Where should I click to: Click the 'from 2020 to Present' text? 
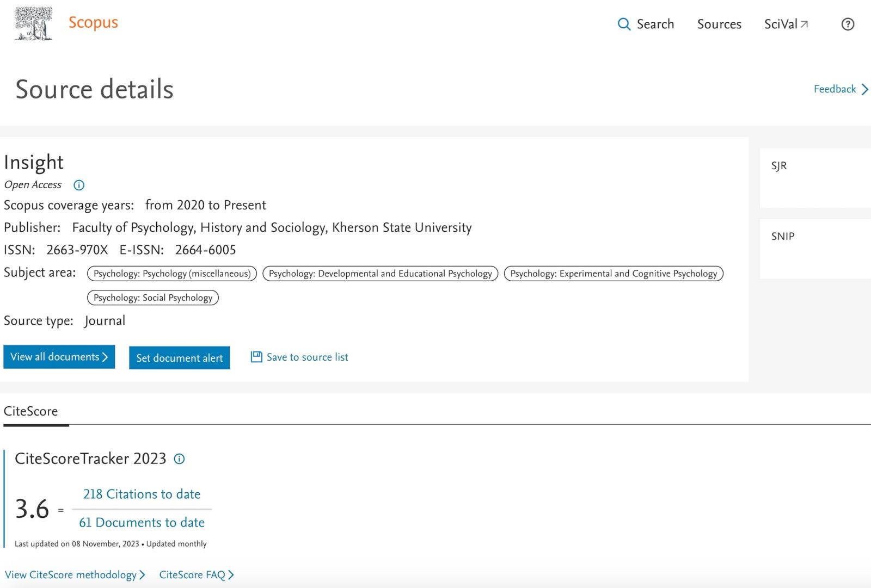pos(206,205)
